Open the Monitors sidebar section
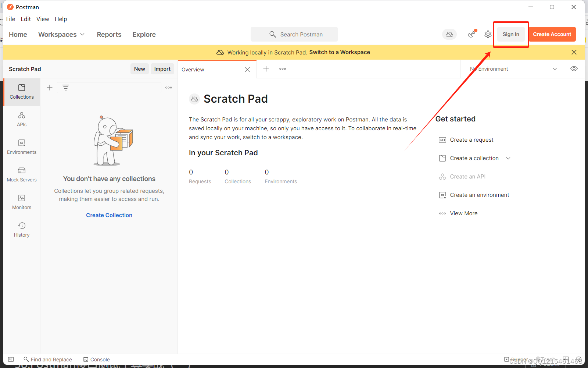 pos(22,202)
